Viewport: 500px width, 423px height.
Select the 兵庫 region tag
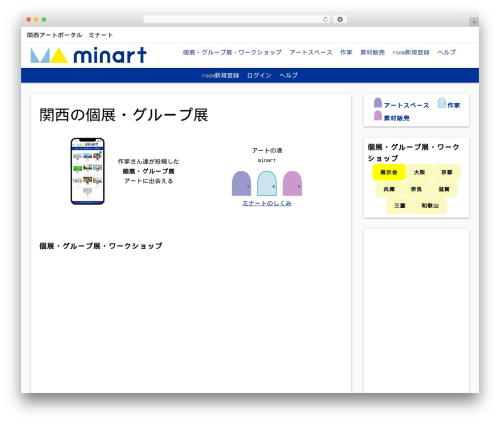(389, 189)
